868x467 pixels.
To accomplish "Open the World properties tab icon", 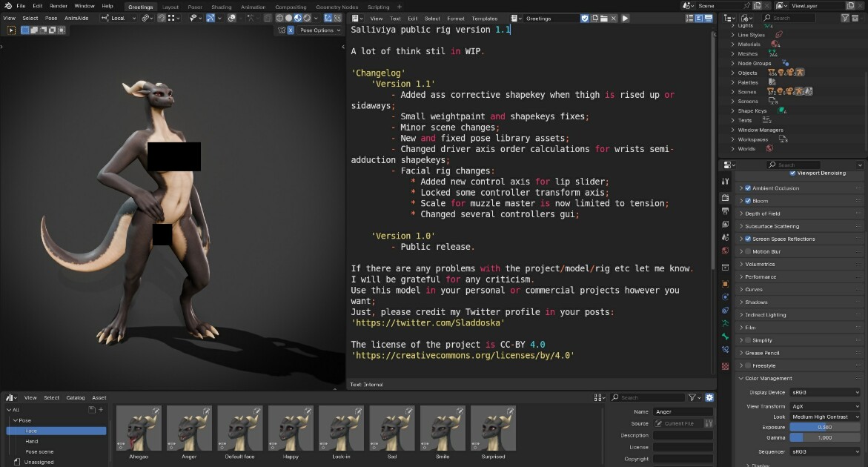I will coord(725,251).
